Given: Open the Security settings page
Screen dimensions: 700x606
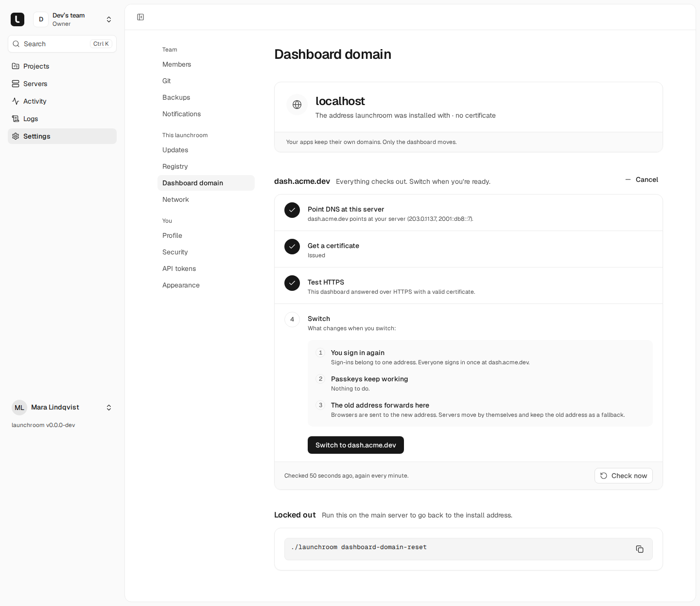Looking at the screenshot, I should click(206, 252).
